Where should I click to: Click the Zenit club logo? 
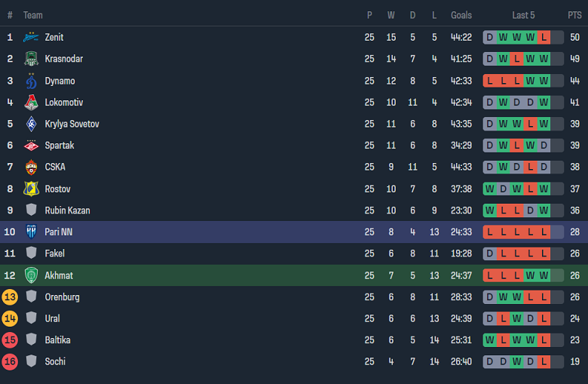[31, 37]
